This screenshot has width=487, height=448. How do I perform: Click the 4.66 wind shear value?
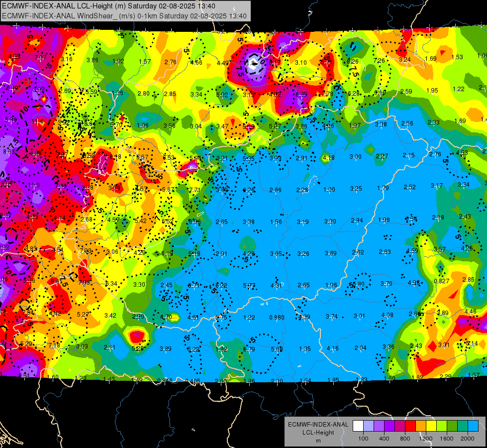tap(196, 63)
